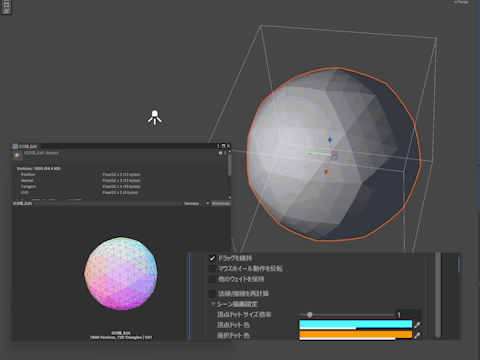Uncheck the ドラッグを維持 checkbox

tap(212, 258)
